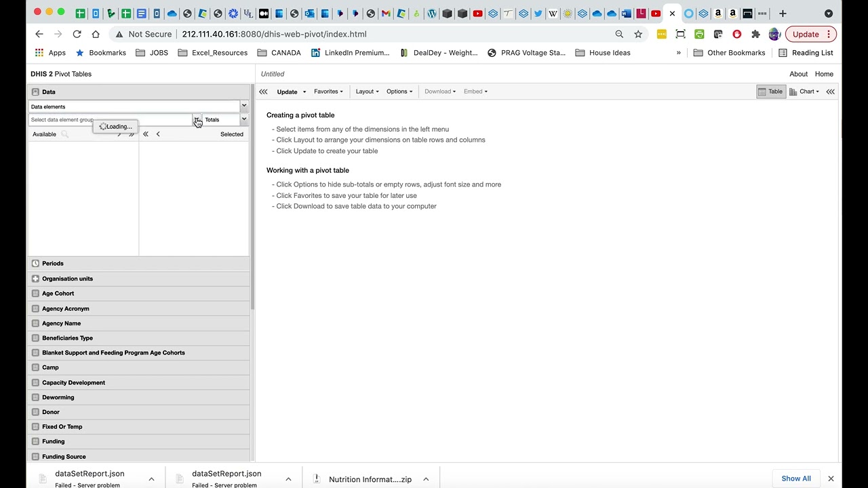The width and height of the screenshot is (868, 488).
Task: Close the downloads bar
Action: 831,479
